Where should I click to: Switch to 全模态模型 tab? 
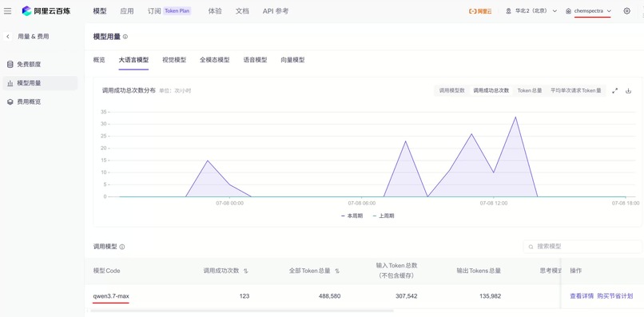[x=214, y=60]
